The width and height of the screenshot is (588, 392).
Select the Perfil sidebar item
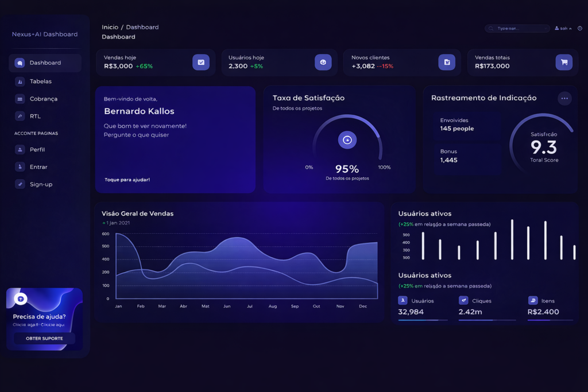click(37, 149)
